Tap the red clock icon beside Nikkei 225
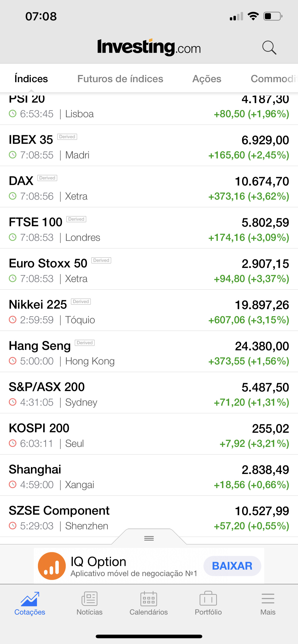Image resolution: width=298 pixels, height=644 pixels. 12,320
